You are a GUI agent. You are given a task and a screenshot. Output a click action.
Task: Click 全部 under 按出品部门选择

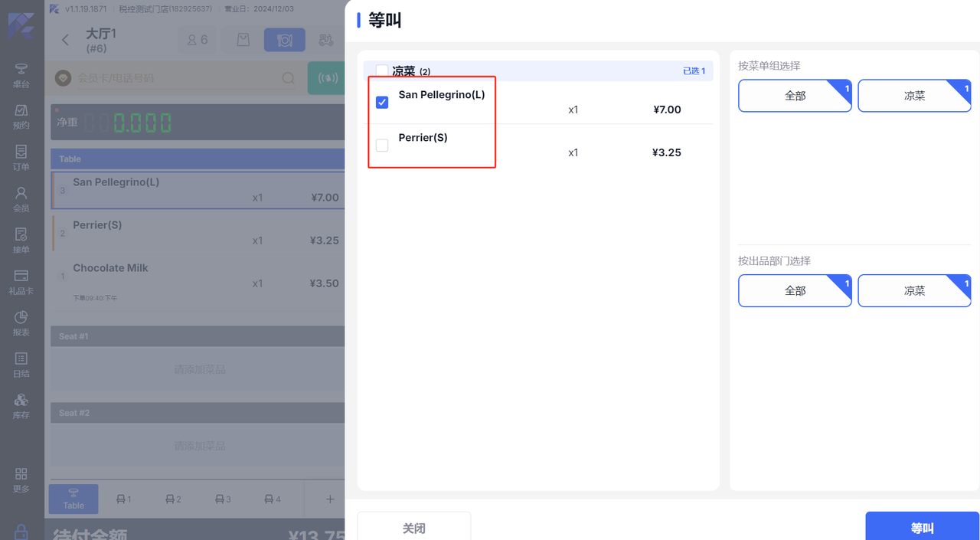pyautogui.click(x=795, y=291)
